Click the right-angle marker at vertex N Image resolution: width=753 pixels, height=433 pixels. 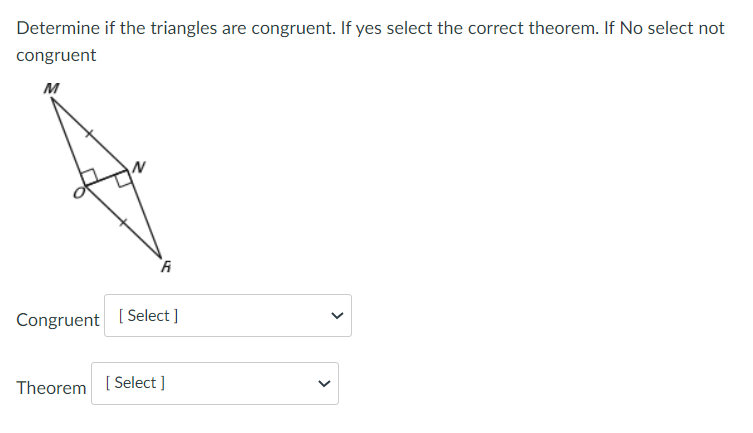pos(124,179)
